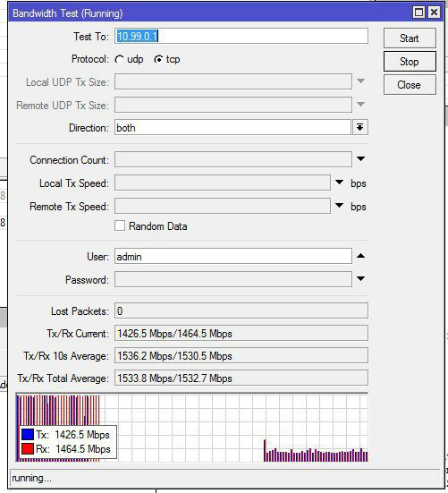This screenshot has height=493, width=448.
Task: Click the Password input field
Action: coord(233,279)
